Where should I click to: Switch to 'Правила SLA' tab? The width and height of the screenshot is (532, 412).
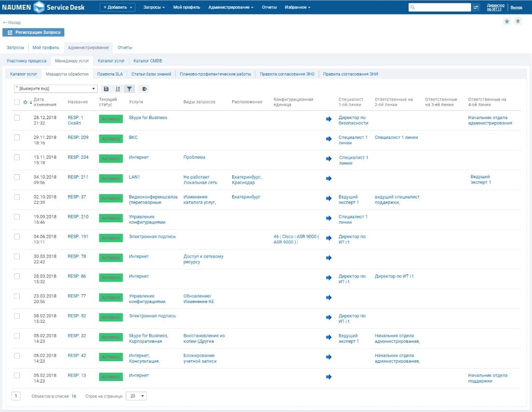point(110,74)
